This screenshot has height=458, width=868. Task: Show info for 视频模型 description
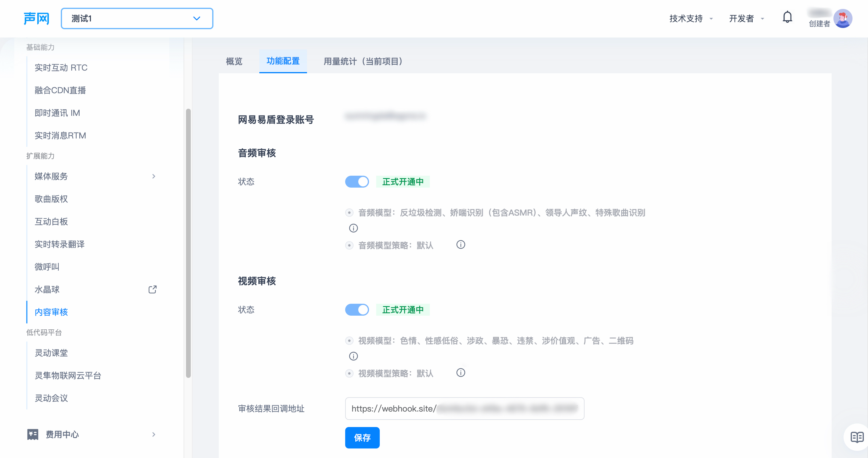point(353,356)
